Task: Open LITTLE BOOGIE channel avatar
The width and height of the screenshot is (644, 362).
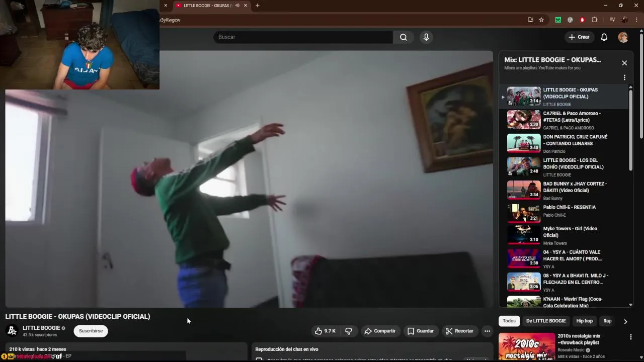Action: coord(12,331)
